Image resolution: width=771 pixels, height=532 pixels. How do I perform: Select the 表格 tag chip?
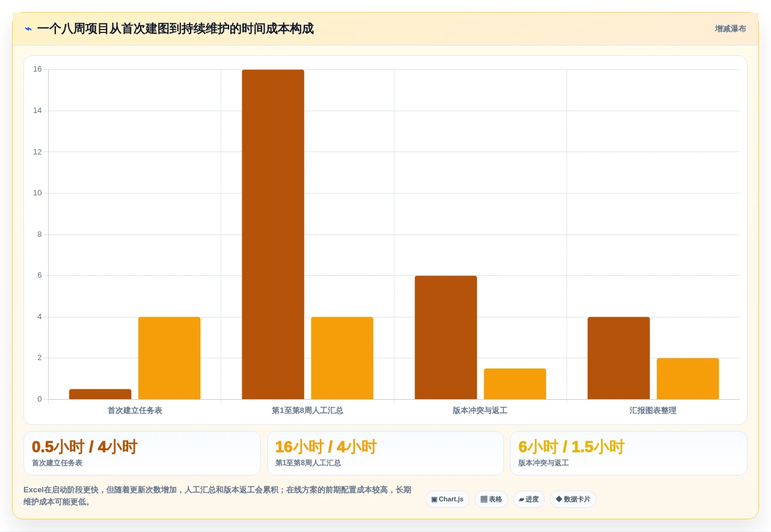click(x=491, y=500)
